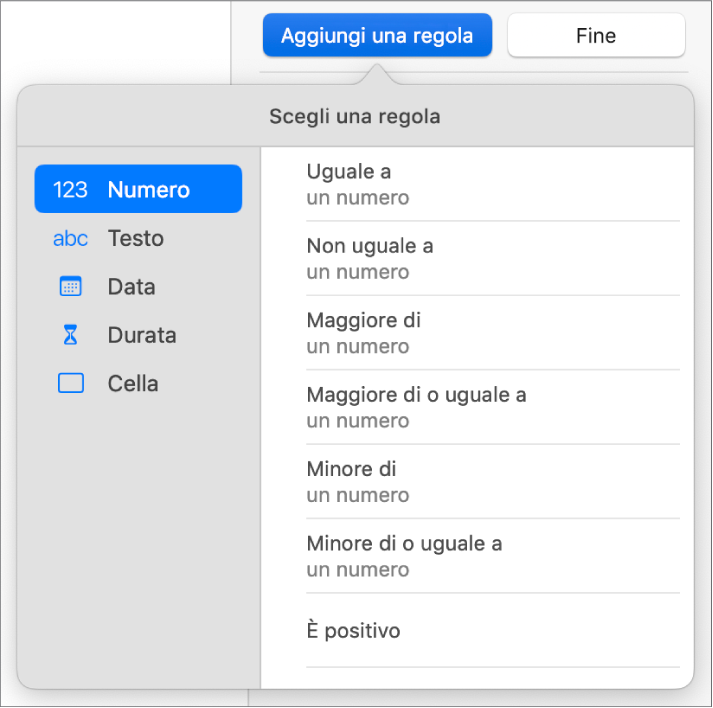Pick the Minore di rule

pyautogui.click(x=493, y=482)
